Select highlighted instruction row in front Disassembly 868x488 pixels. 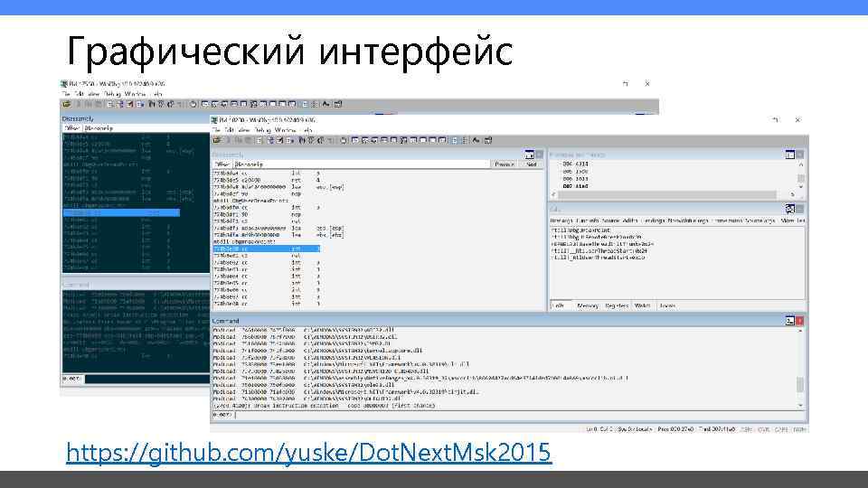click(266, 249)
